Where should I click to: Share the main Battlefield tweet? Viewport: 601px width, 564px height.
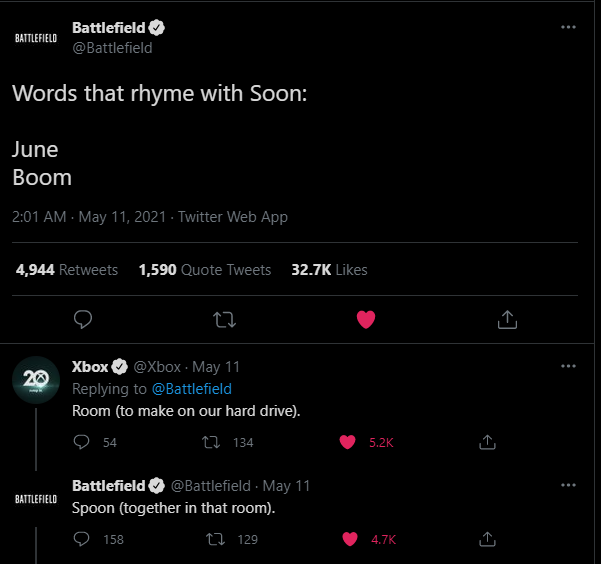(x=507, y=319)
